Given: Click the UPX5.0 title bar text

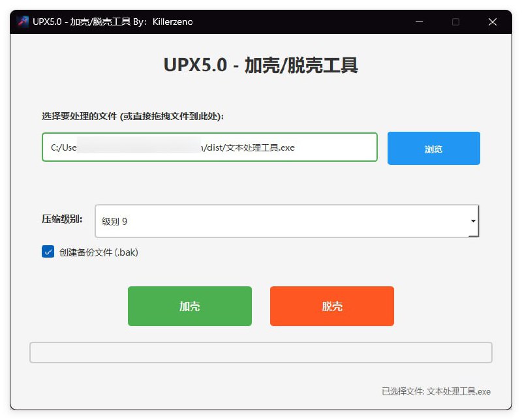Looking at the screenshot, I should [x=112, y=22].
